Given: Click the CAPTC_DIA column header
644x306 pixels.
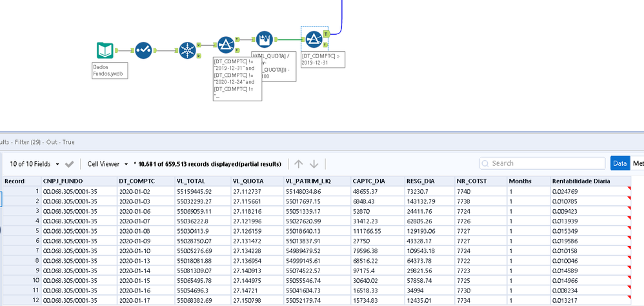Looking at the screenshot, I should pos(377,181).
